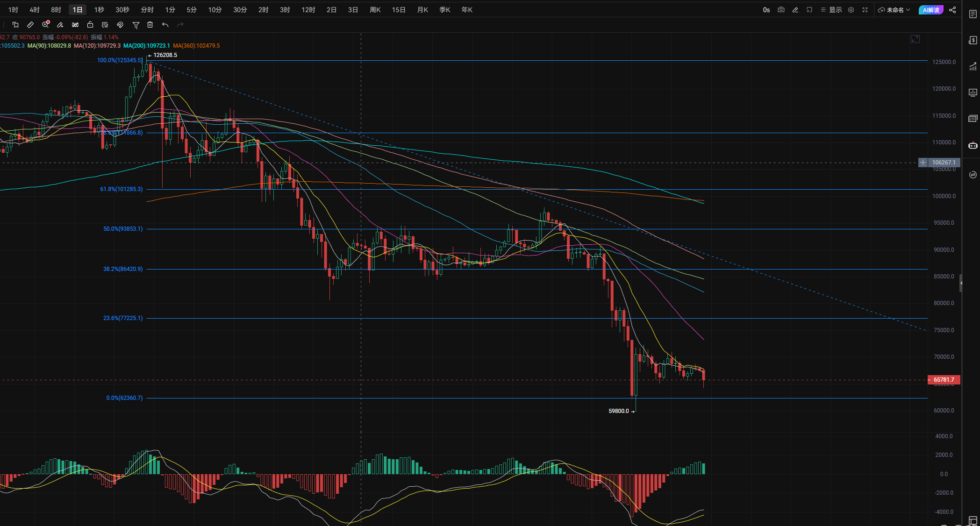Click the trash delete drawings icon
980x526 pixels.
[150, 25]
